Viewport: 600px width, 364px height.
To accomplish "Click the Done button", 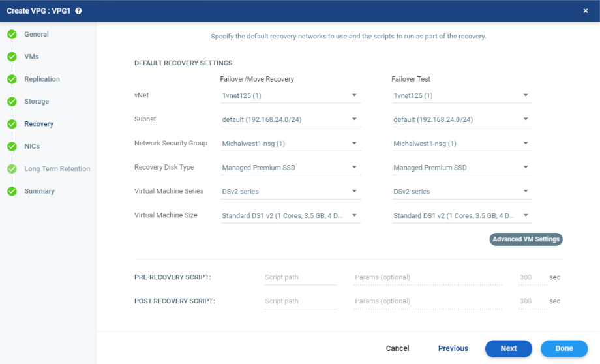I will click(564, 349).
